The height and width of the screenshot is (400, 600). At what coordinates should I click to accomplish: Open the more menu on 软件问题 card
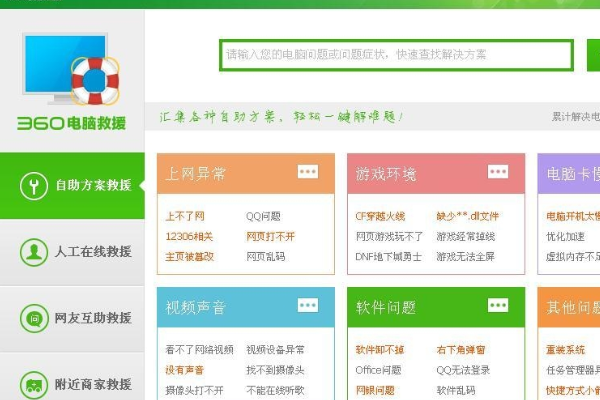pos(498,305)
